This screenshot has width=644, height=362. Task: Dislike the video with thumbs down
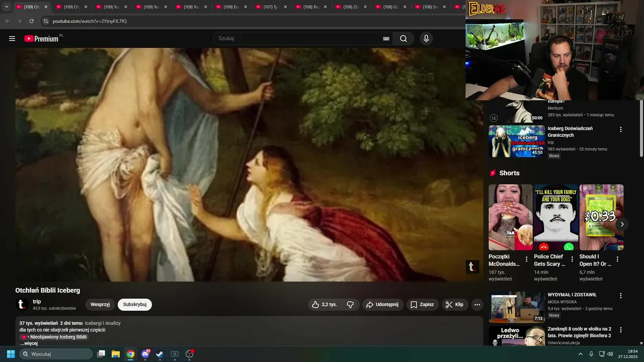click(350, 305)
